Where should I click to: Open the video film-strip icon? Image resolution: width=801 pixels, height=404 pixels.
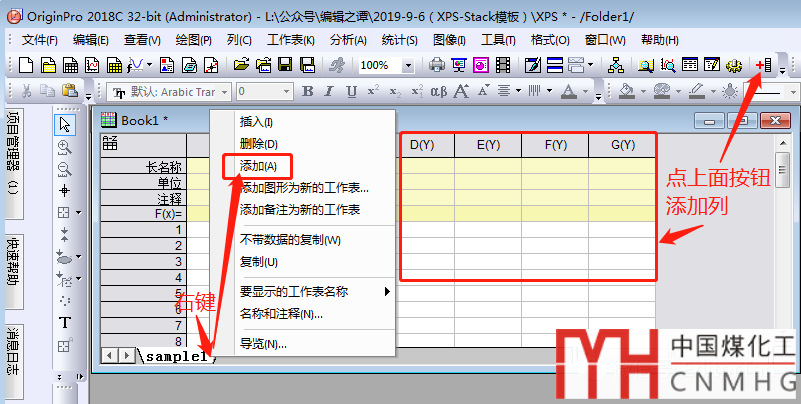point(503,65)
